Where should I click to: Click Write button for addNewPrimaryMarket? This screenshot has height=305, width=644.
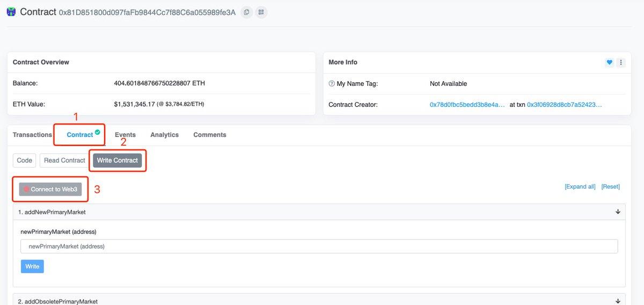pos(32,266)
